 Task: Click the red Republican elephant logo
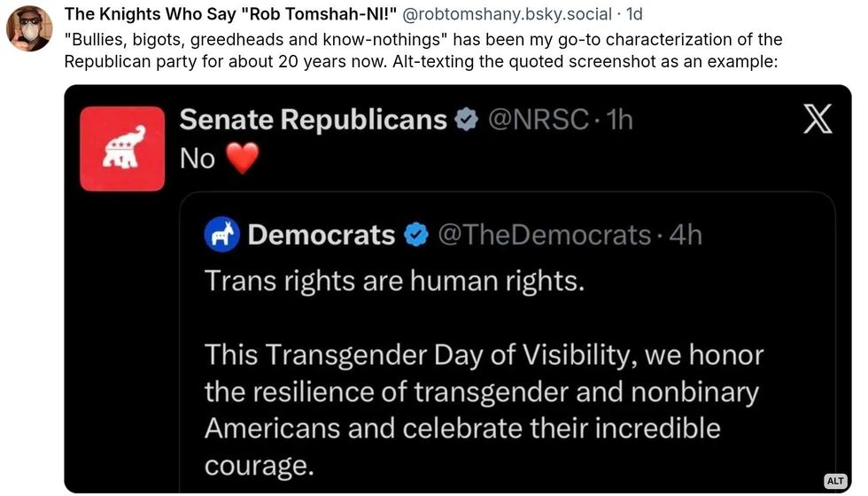click(122, 149)
